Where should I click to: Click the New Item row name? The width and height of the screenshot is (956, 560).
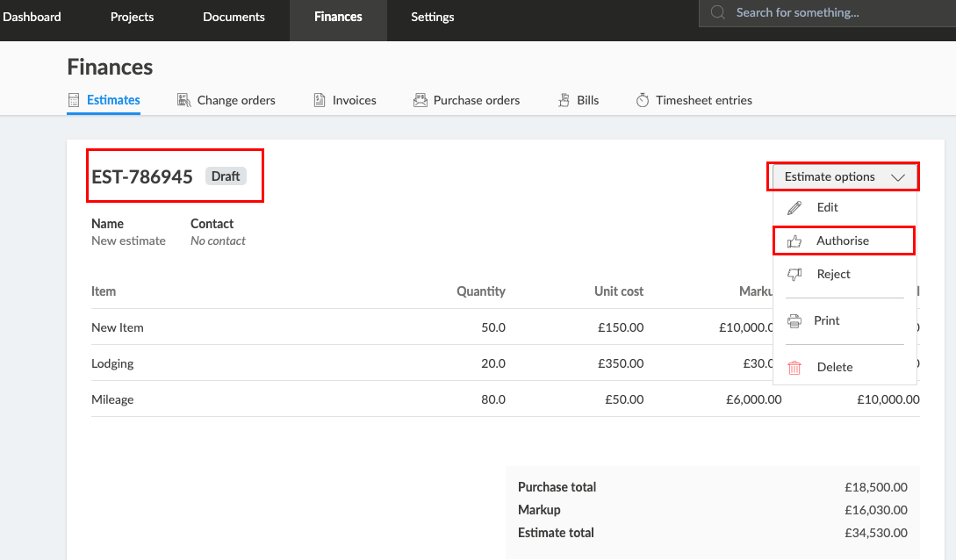pos(118,327)
